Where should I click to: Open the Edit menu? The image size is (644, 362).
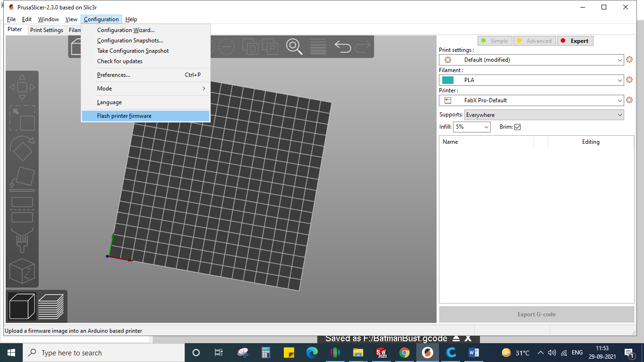tap(27, 19)
